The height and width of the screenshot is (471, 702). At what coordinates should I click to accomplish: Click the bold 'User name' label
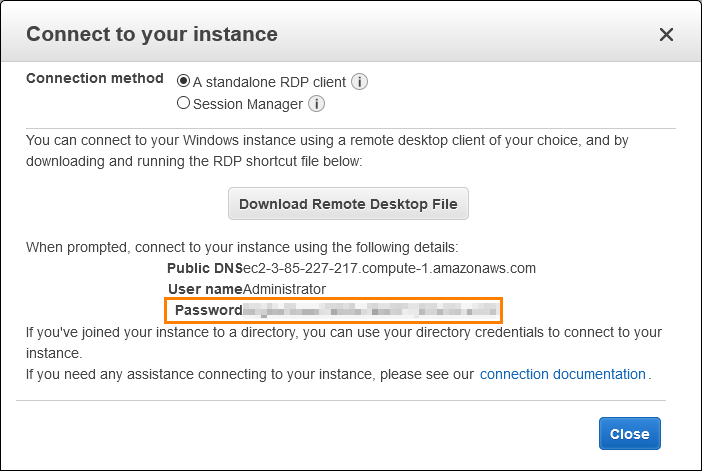click(205, 289)
